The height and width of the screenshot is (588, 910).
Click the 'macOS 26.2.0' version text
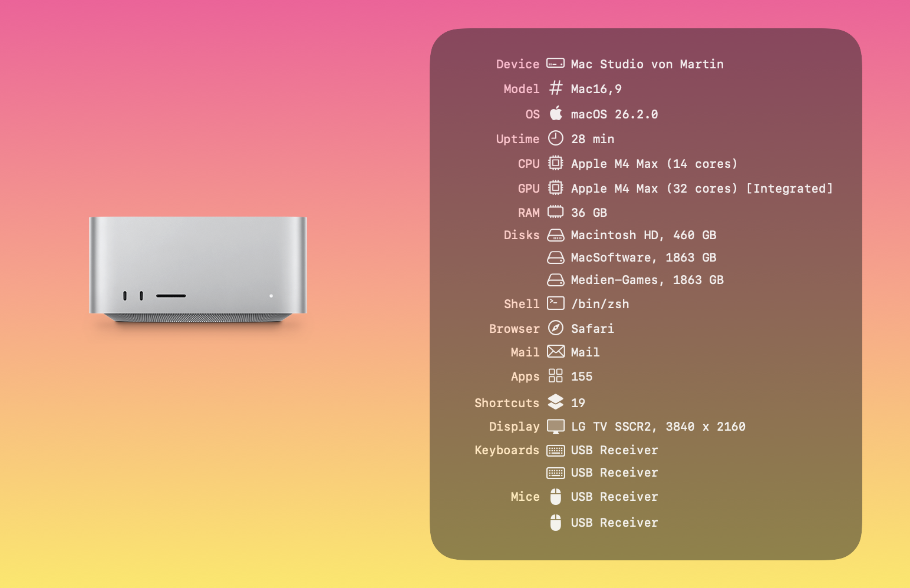614,114
